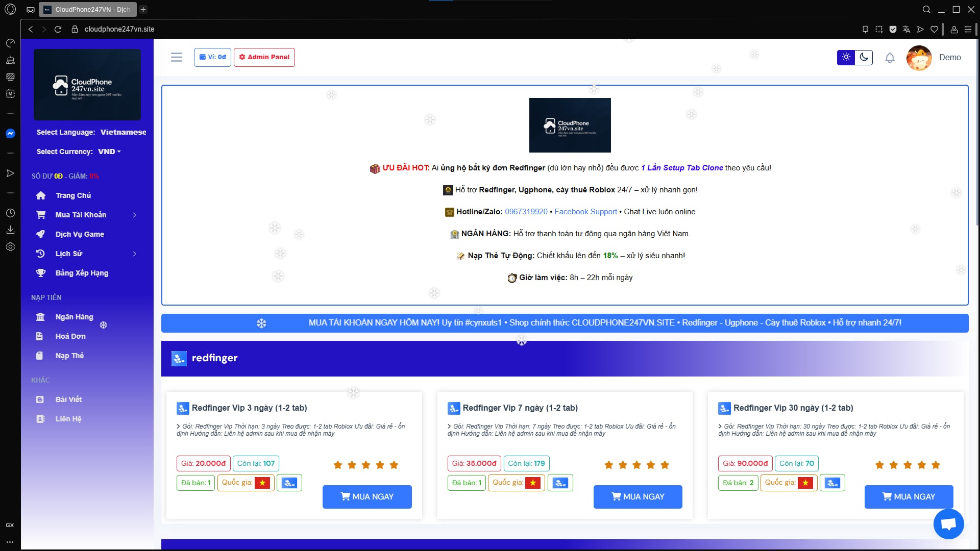
Task: Open Liên Hệ contact page
Action: pyautogui.click(x=68, y=419)
